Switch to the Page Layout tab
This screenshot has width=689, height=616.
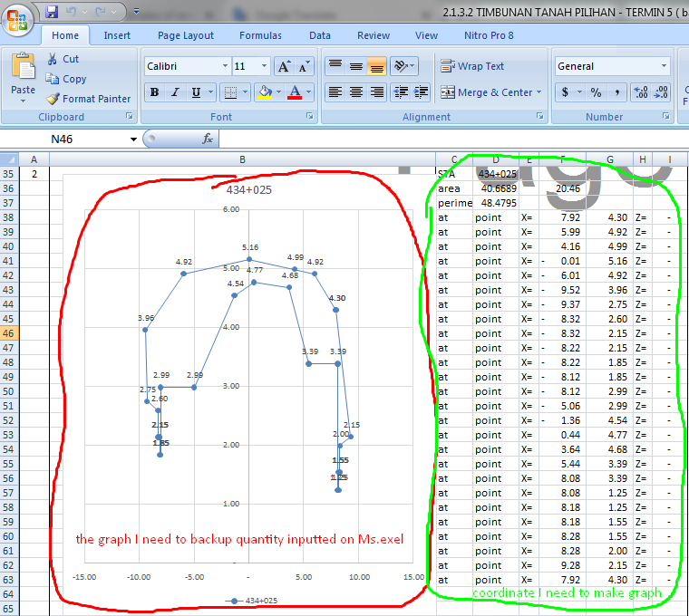[186, 35]
